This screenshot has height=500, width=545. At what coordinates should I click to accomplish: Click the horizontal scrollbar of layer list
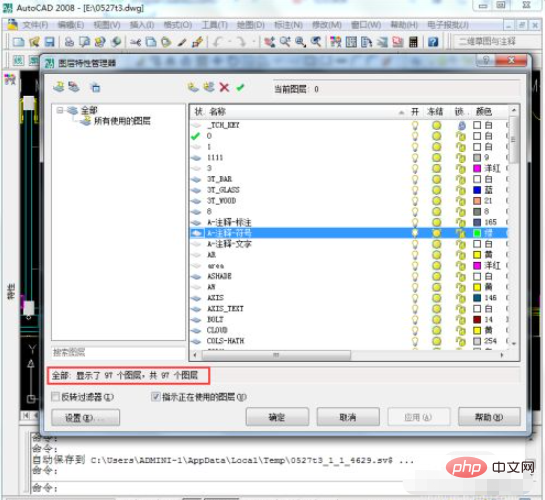click(x=276, y=355)
